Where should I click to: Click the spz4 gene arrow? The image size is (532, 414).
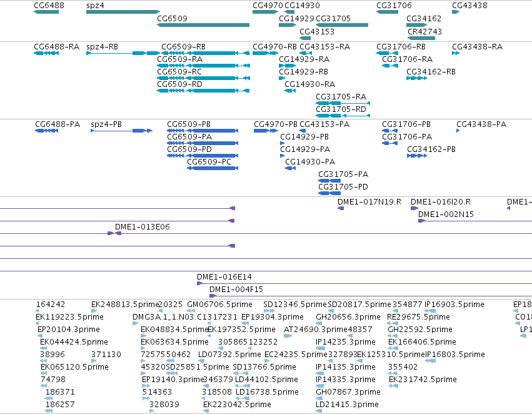[x=123, y=12]
